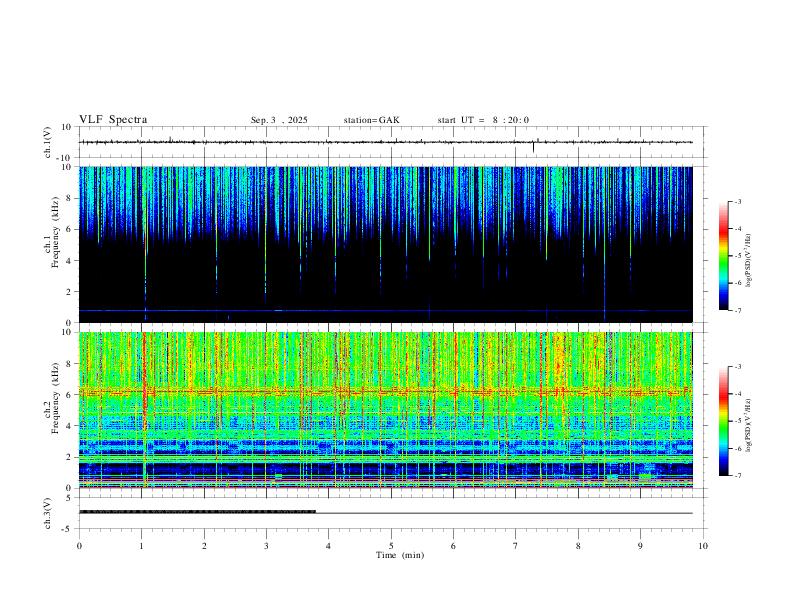
Task: Click inside the ch.2 spectrogram panel
Action: 386,410
